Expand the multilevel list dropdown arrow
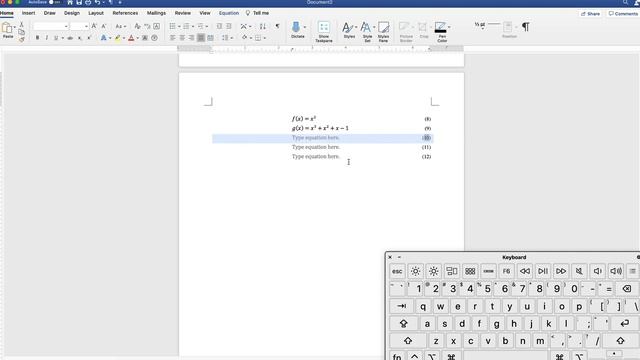 (207, 27)
